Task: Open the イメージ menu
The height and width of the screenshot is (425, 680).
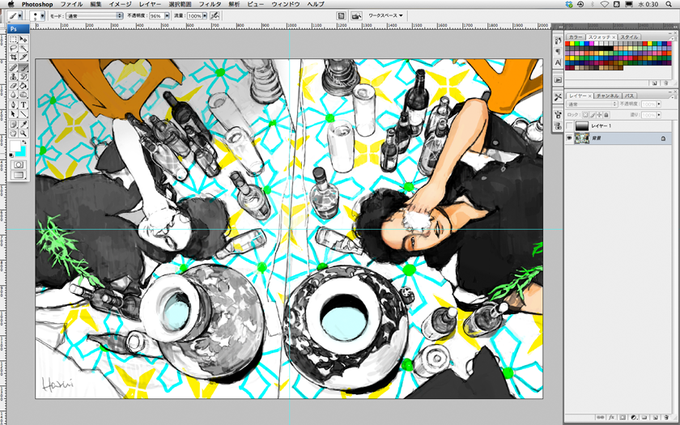Action: (120, 4)
